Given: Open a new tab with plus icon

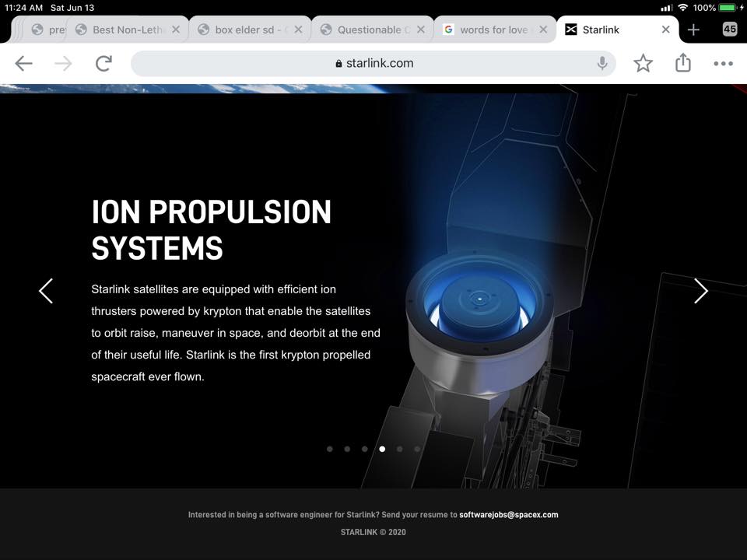Looking at the screenshot, I should pos(693,30).
